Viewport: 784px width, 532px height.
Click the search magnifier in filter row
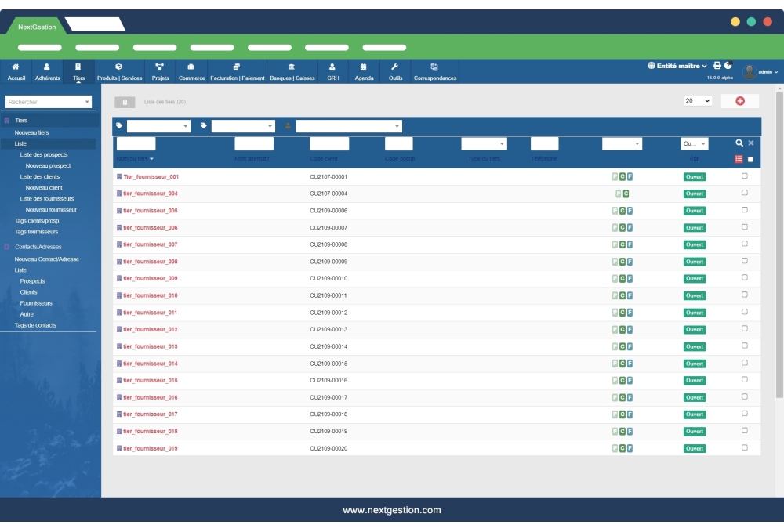click(739, 143)
